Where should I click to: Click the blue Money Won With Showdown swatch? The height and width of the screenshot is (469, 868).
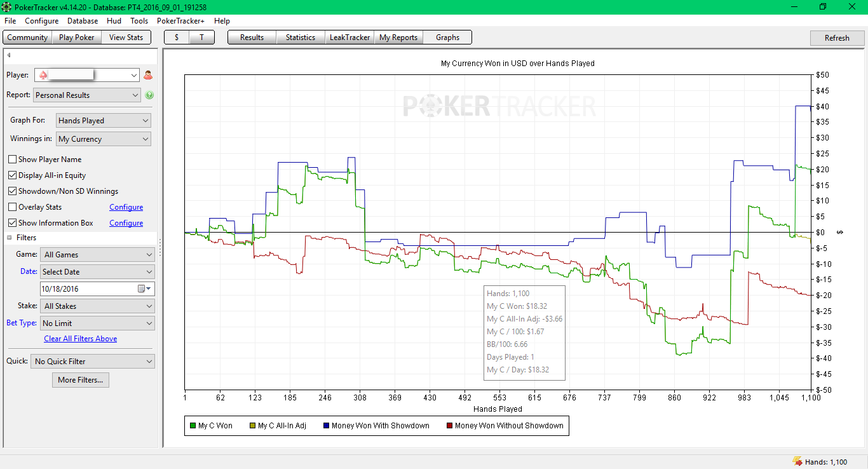[327, 426]
